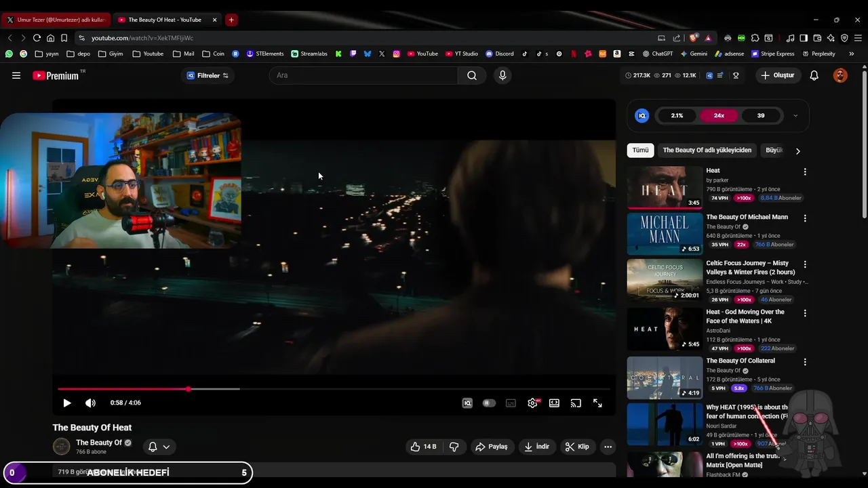Open the Oluştur create button
This screenshot has width=868, height=488.
tap(778, 75)
